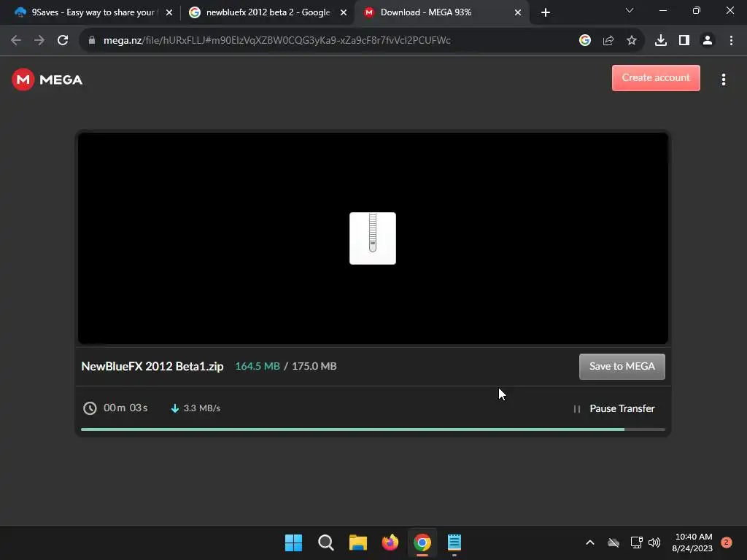Open Firefox from taskbar
747x560 pixels.
click(390, 542)
